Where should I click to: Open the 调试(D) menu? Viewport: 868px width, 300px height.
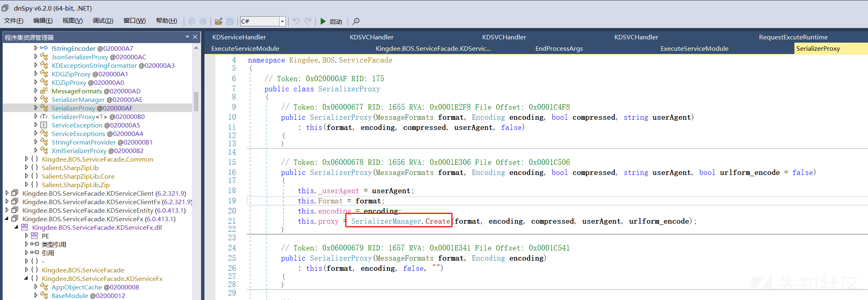(x=103, y=21)
